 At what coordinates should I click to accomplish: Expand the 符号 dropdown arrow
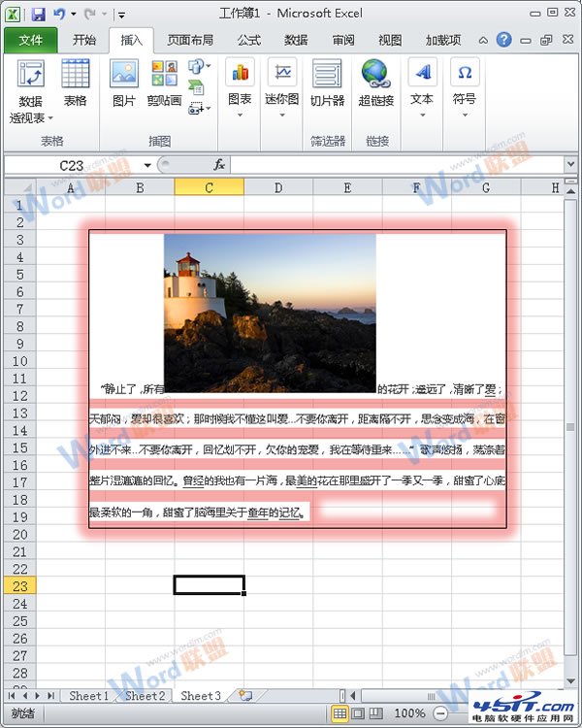(465, 115)
